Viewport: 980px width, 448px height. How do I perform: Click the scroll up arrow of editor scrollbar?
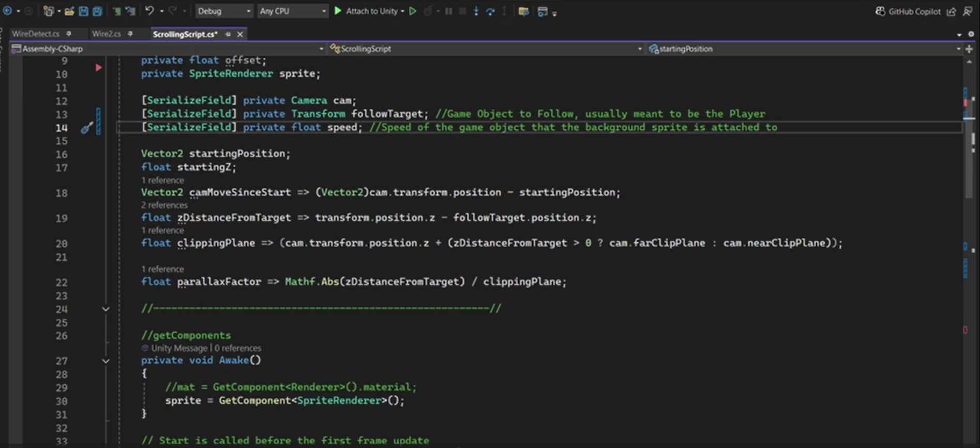tap(969, 62)
